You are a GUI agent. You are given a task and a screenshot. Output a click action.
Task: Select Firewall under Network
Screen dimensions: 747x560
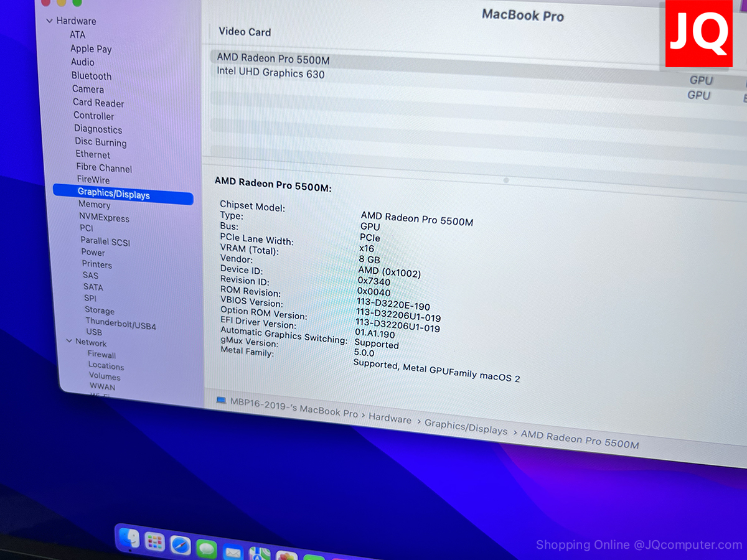point(101,355)
